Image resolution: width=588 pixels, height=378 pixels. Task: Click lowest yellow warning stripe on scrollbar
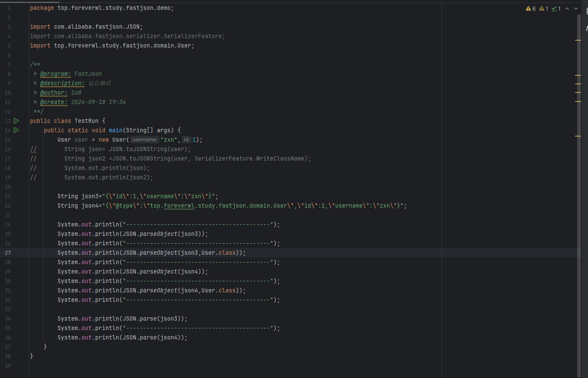tap(578, 136)
